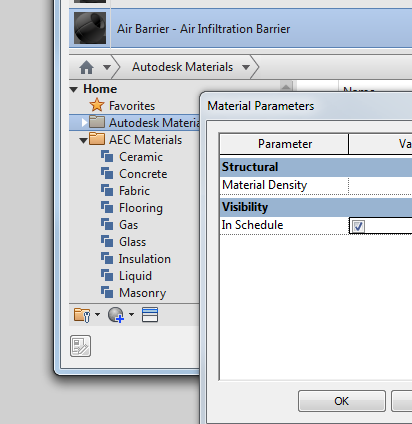
Task: Click the Glass category label
Action: click(x=133, y=242)
